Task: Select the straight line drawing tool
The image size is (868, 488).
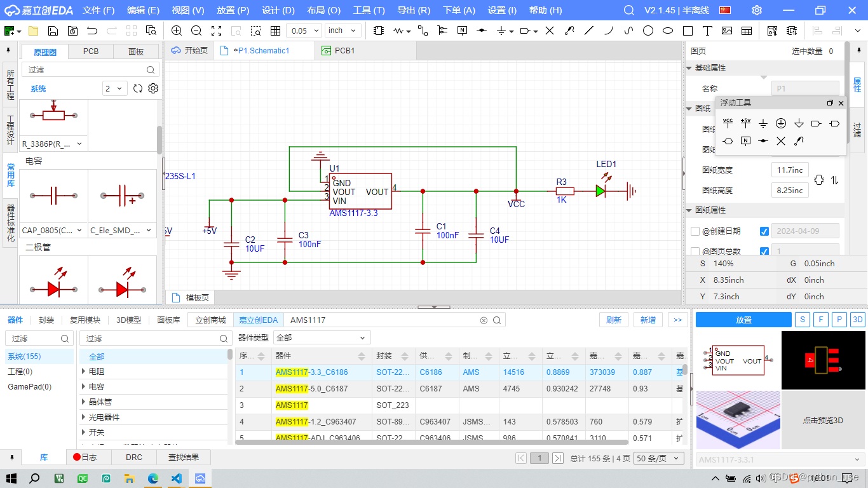Action: click(x=589, y=30)
